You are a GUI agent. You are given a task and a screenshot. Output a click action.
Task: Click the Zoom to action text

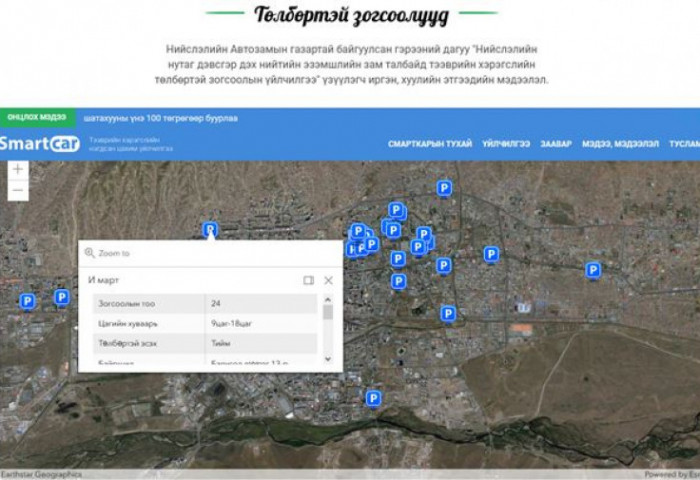click(114, 253)
